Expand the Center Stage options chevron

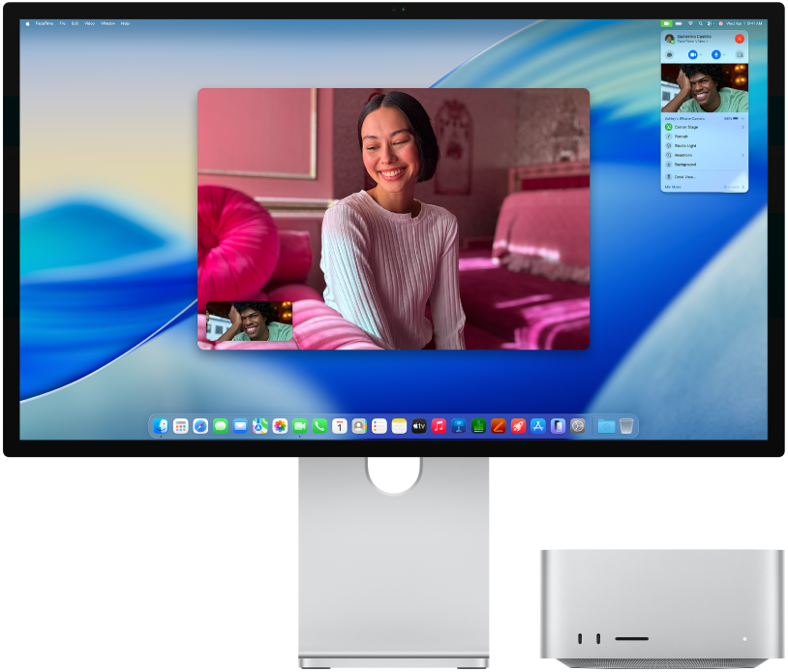tap(743, 126)
